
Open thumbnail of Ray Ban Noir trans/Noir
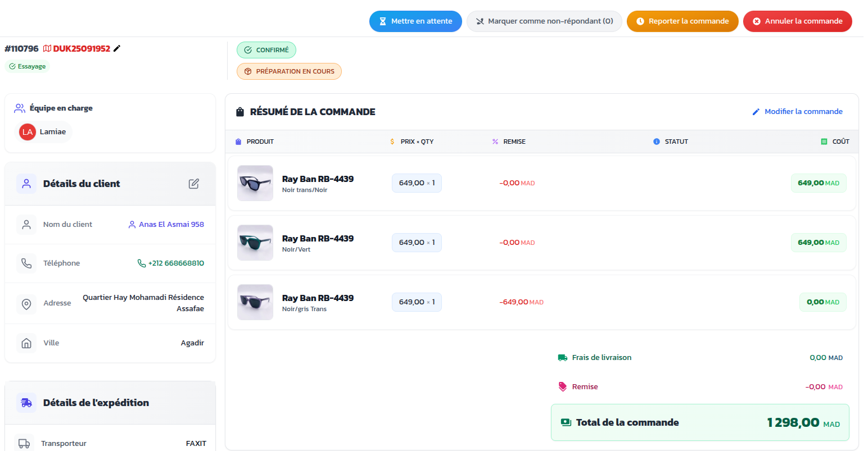(255, 183)
